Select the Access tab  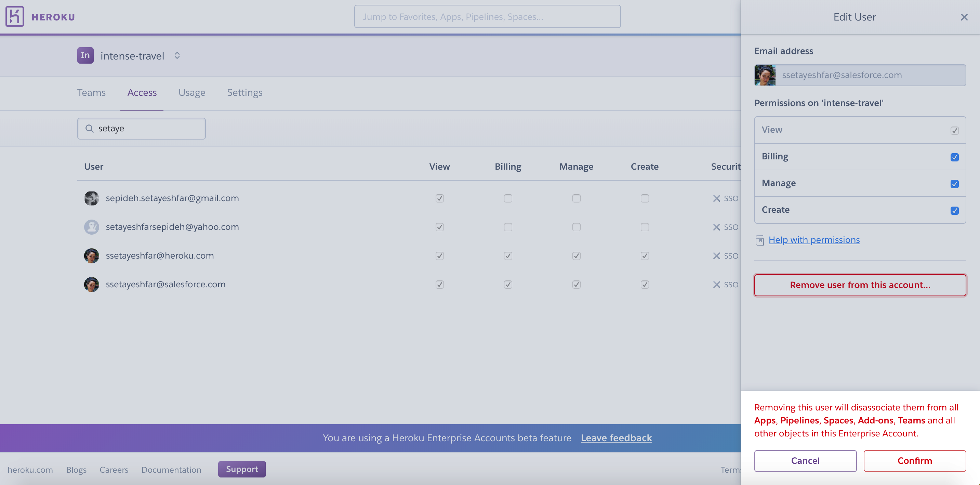coord(142,92)
